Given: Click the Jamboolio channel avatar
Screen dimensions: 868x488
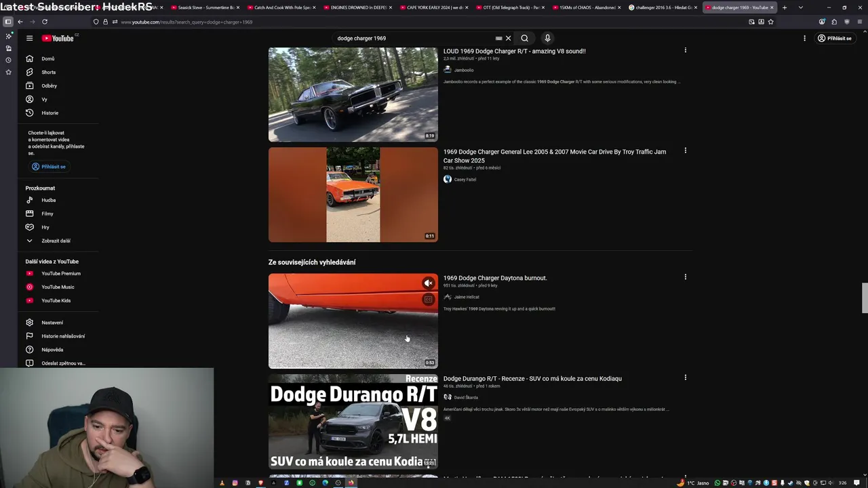Looking at the screenshot, I should click(448, 70).
